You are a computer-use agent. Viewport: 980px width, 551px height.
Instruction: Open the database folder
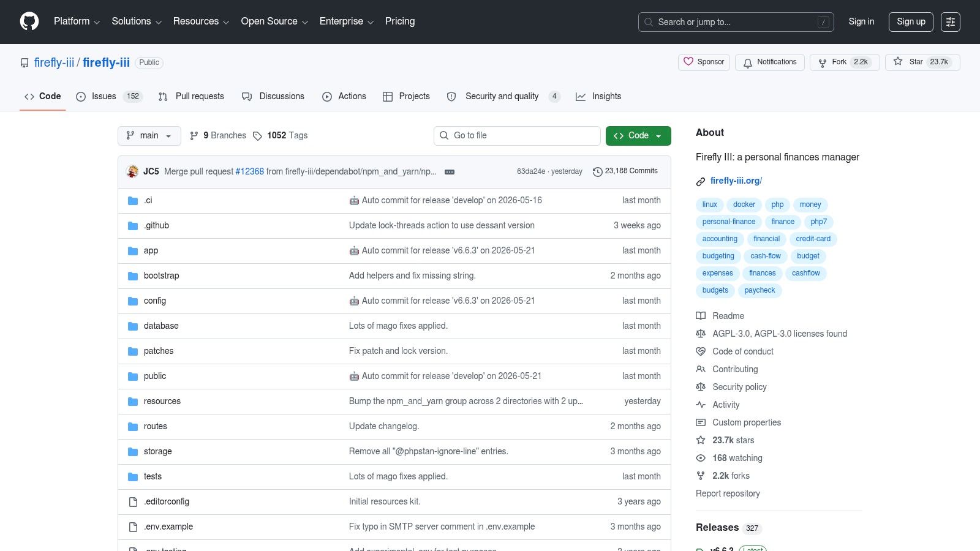161,326
